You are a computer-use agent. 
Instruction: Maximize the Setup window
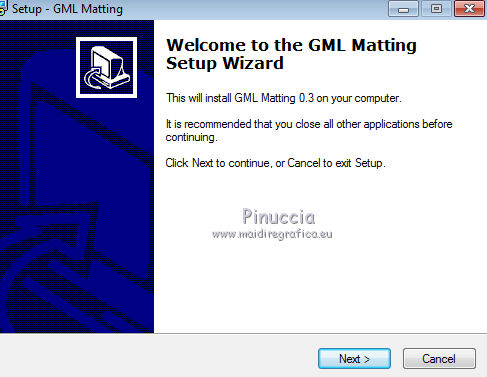[436, 9]
